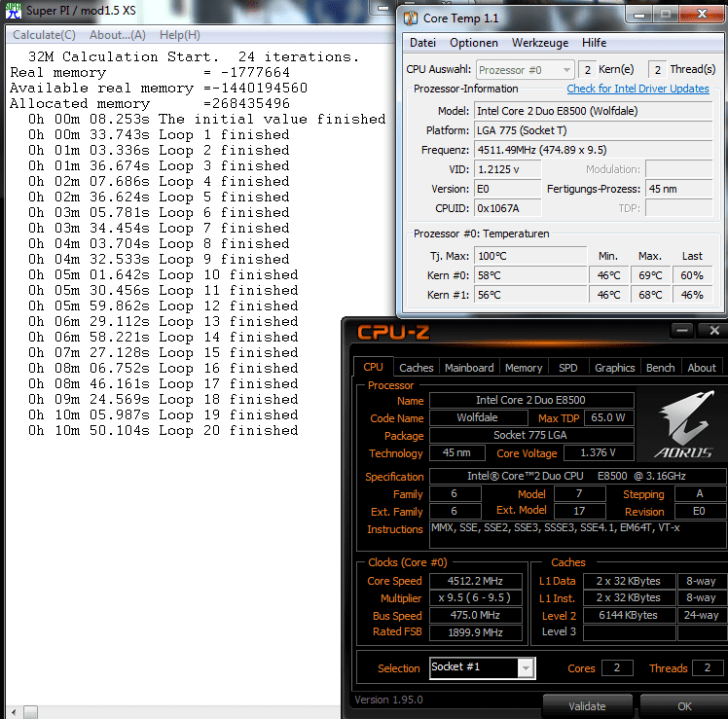Open the Optionen menu in Core Temp

click(474, 43)
